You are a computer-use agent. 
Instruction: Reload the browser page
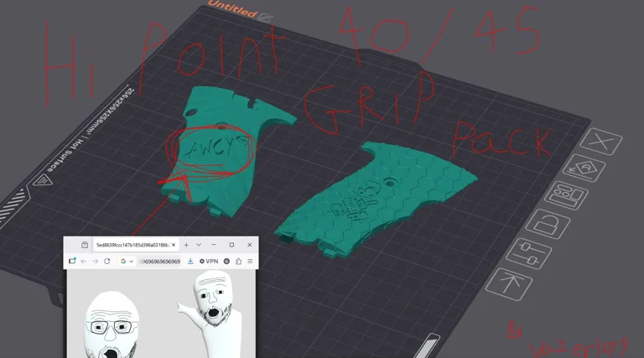[107, 261]
